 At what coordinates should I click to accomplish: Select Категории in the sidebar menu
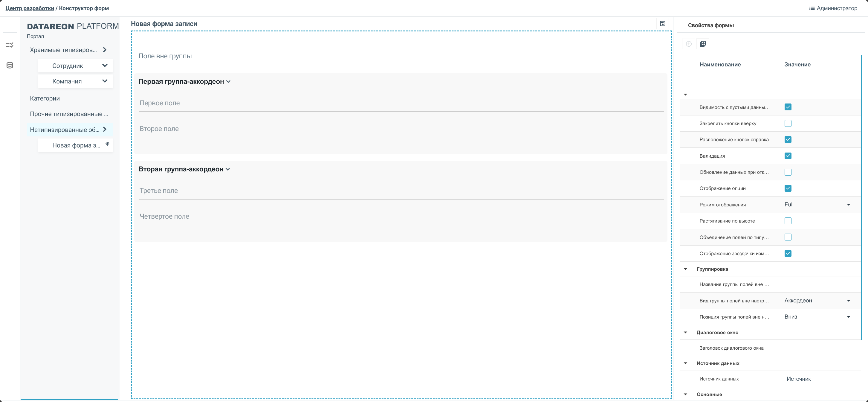coord(45,98)
